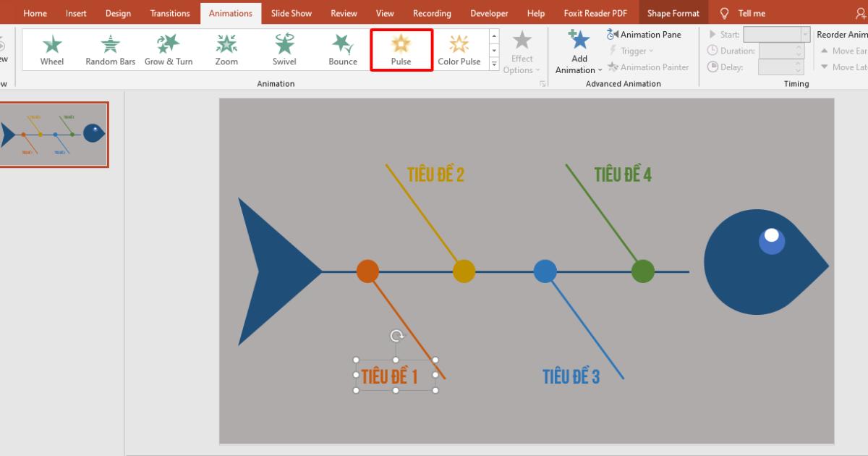Choose the Color Pulse effect
The image size is (868, 456).
pyautogui.click(x=459, y=48)
